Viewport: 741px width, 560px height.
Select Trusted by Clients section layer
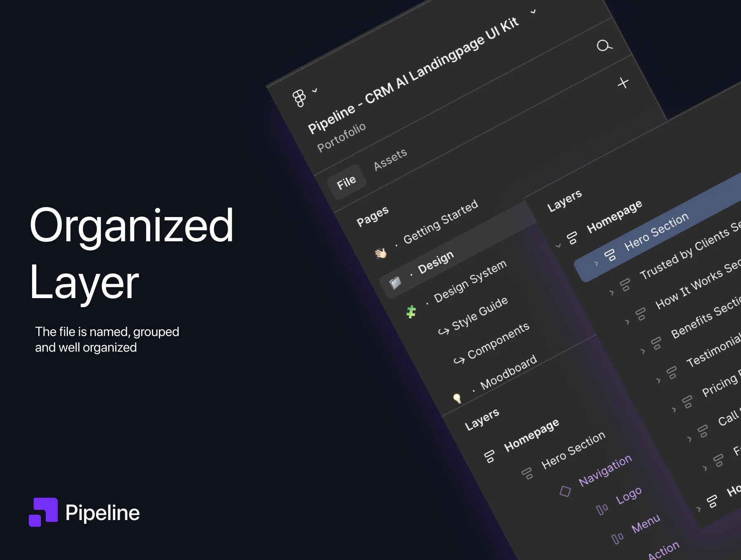point(690,250)
